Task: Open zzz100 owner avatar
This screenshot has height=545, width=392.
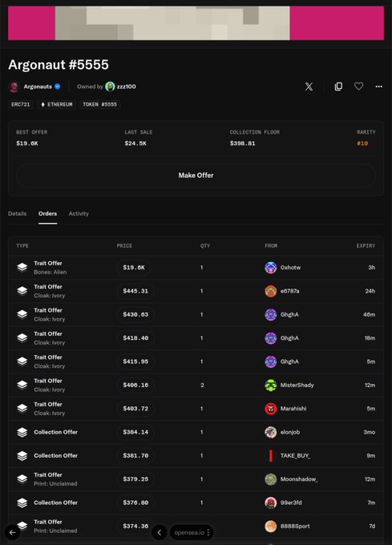Action: pyautogui.click(x=110, y=87)
